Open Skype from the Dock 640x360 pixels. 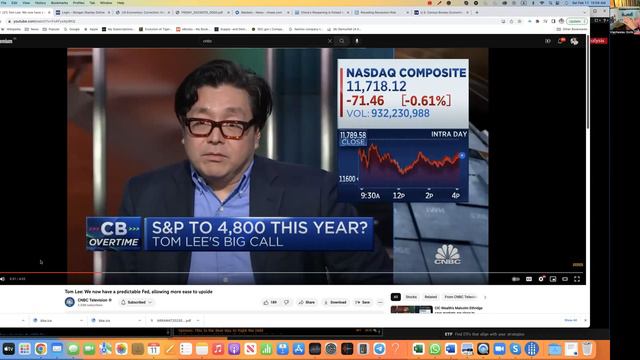click(515, 349)
